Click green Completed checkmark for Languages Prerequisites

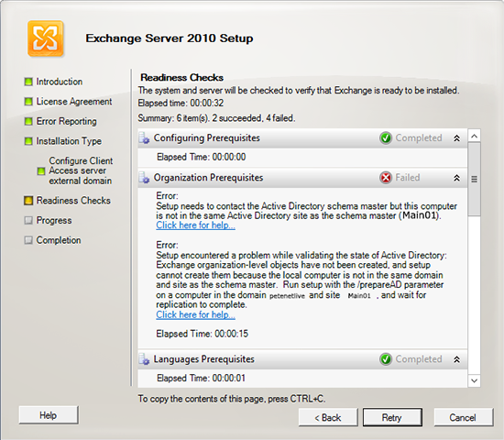(386, 359)
